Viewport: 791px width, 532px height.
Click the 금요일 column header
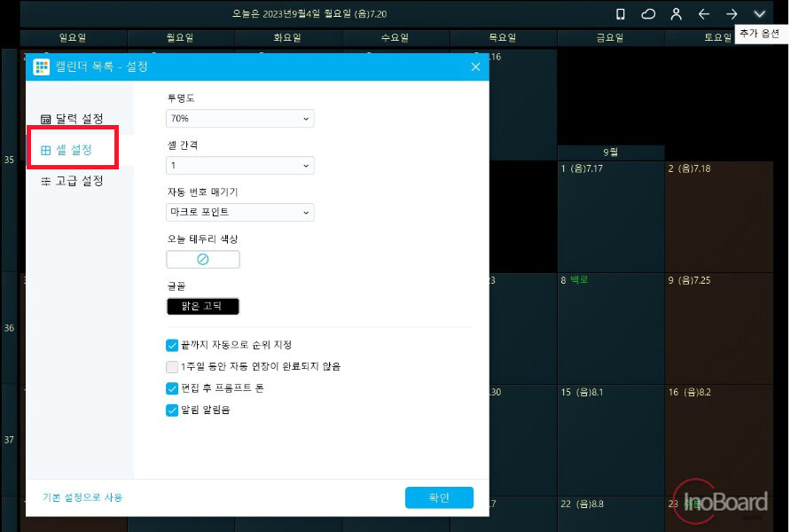pyautogui.click(x=610, y=37)
